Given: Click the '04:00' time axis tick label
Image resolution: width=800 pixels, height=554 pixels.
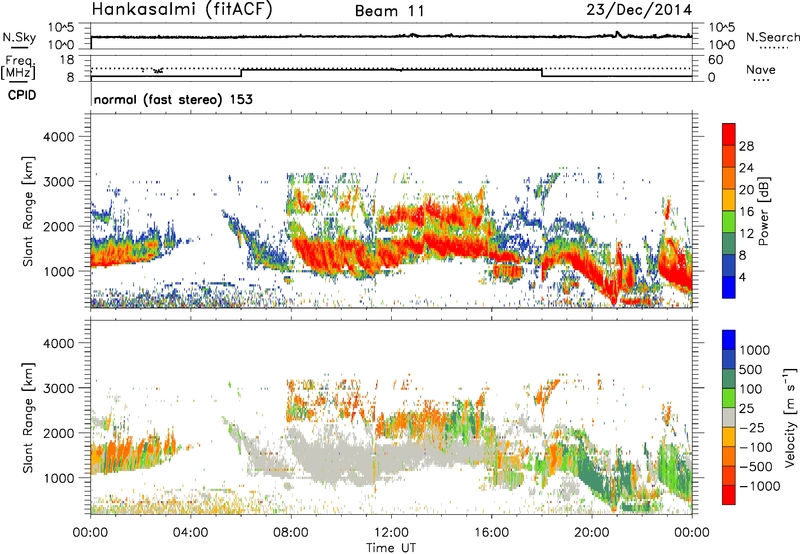Looking at the screenshot, I should (x=190, y=533).
